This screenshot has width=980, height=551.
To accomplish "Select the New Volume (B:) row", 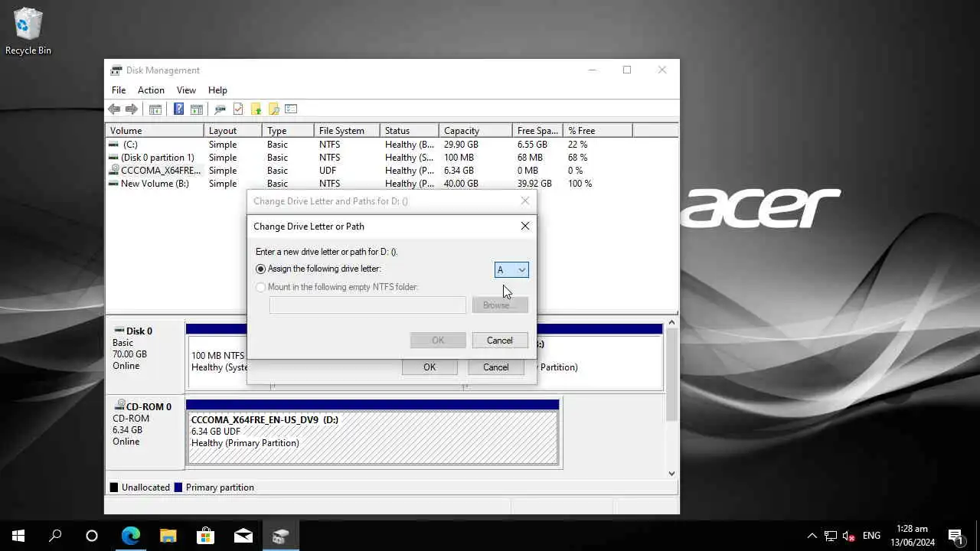I will [x=391, y=184].
